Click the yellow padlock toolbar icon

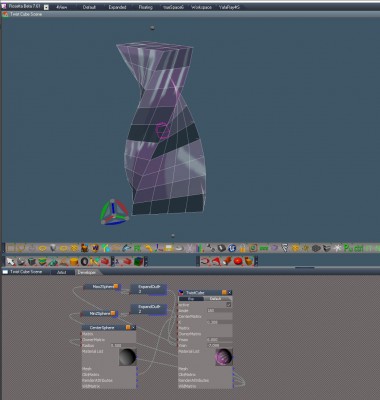point(243,248)
